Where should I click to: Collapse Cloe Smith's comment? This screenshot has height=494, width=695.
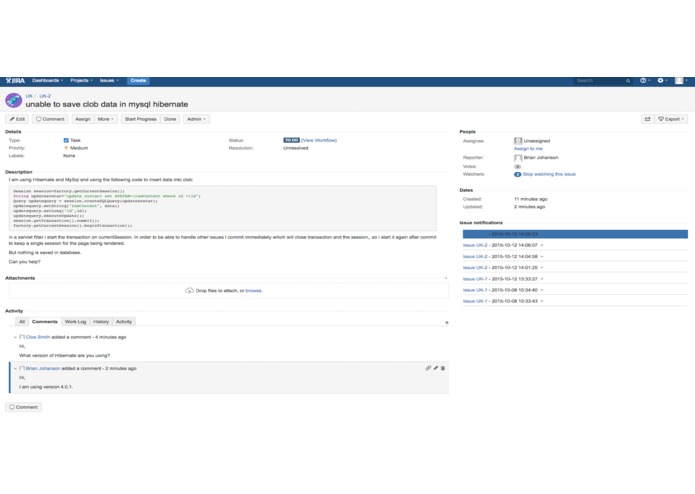(15, 338)
